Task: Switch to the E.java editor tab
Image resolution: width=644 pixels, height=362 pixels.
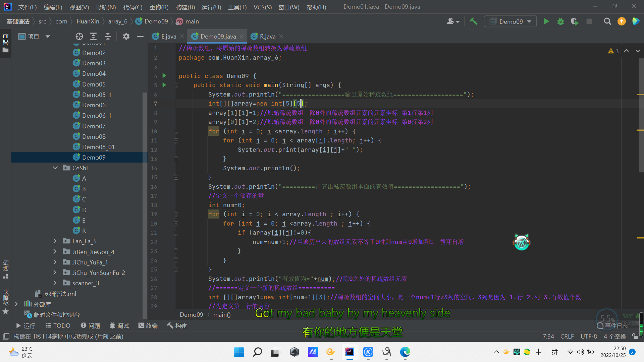Action: [168, 37]
